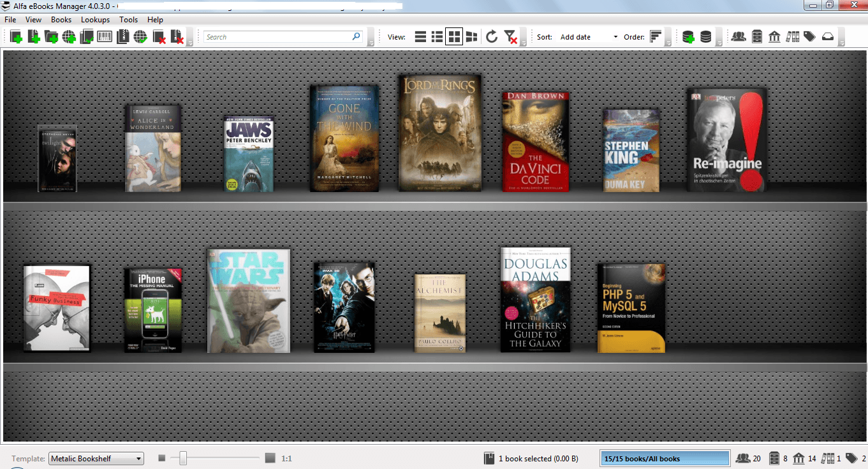Switch to thumbnail grid view
The image size is (868, 469).
pyautogui.click(x=454, y=37)
